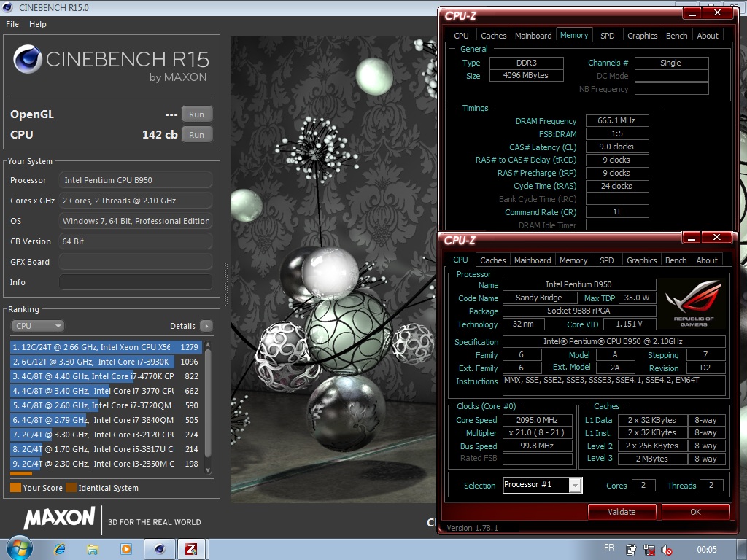Select Bench tab in upper CPU-Z window

[676, 36]
